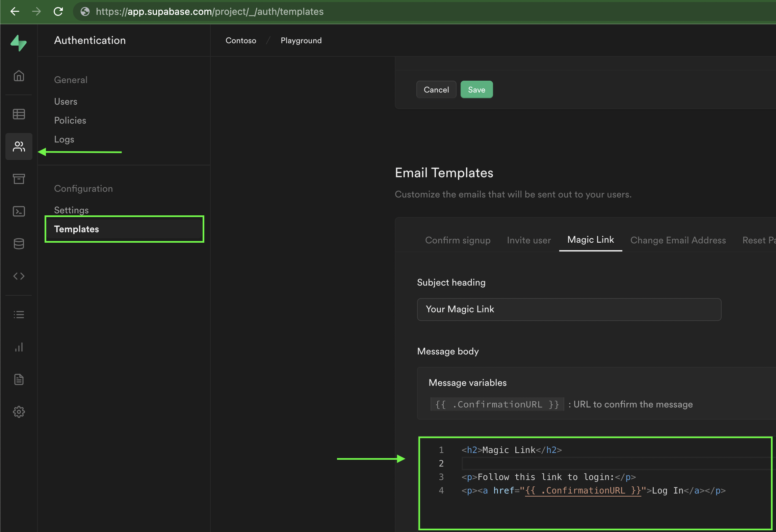The height and width of the screenshot is (532, 776).
Task: Click the General menu item
Action: tap(70, 80)
